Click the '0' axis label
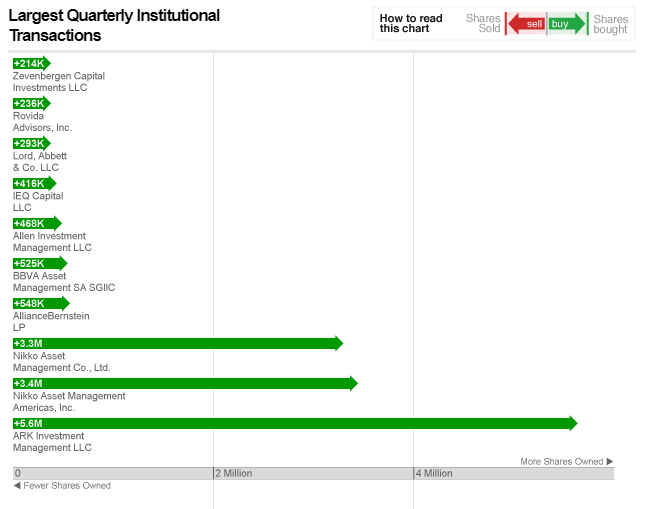This screenshot has height=509, width=645. coord(18,473)
